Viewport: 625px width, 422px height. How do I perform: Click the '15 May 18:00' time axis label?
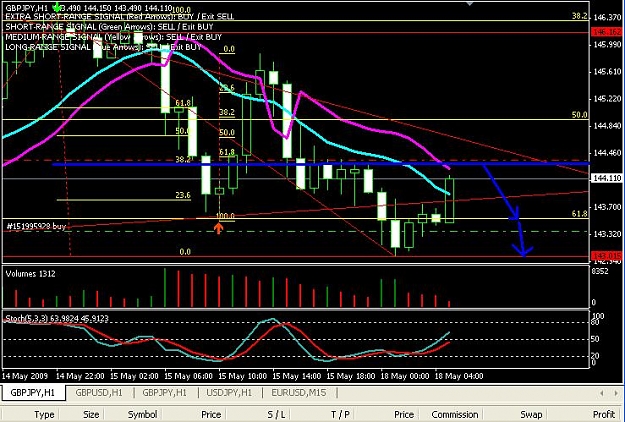pos(351,376)
